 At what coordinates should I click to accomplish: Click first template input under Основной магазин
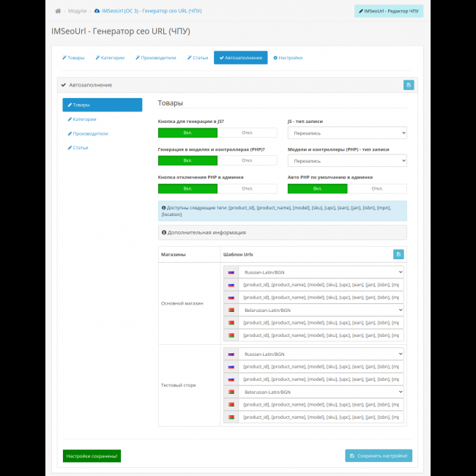click(x=321, y=285)
